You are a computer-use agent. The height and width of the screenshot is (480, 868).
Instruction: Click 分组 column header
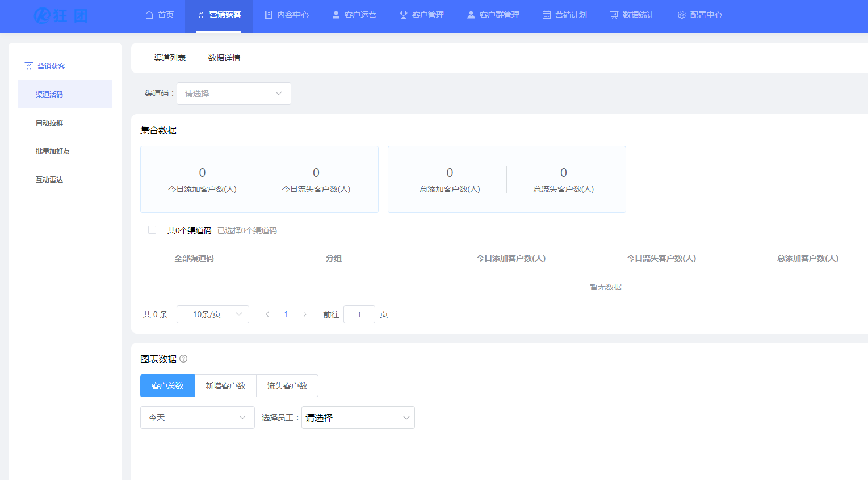pyautogui.click(x=334, y=258)
